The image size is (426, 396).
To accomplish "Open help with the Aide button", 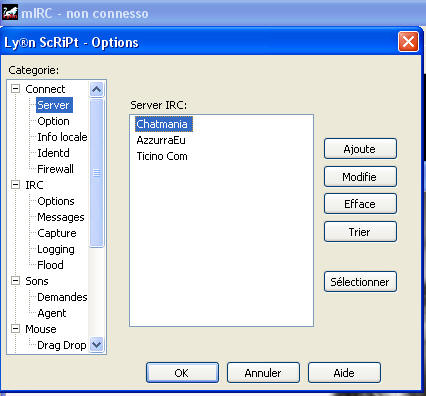I will [x=344, y=373].
